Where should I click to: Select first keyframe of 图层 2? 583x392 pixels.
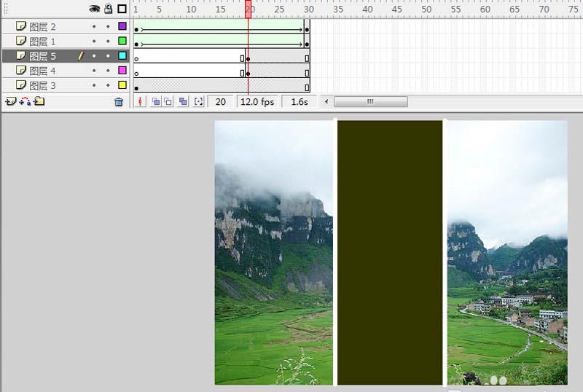click(136, 29)
